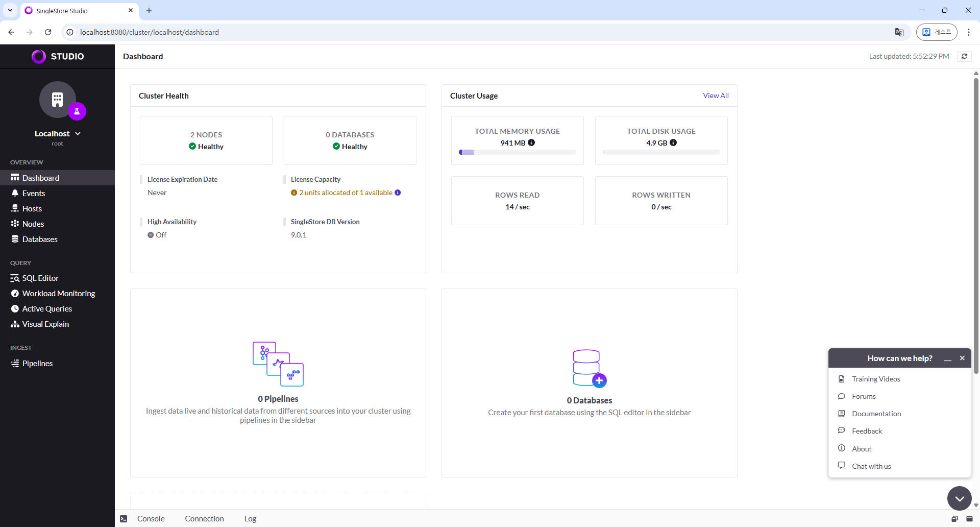Go back in the browser
Screen dimensions: 980x527
(11, 32)
